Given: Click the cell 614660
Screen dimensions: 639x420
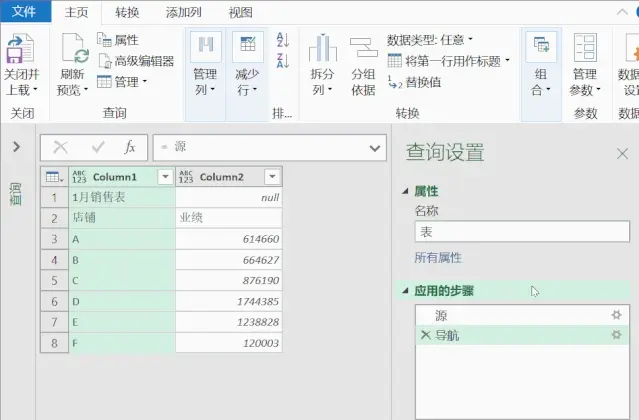Looking at the screenshot, I should tap(229, 239).
